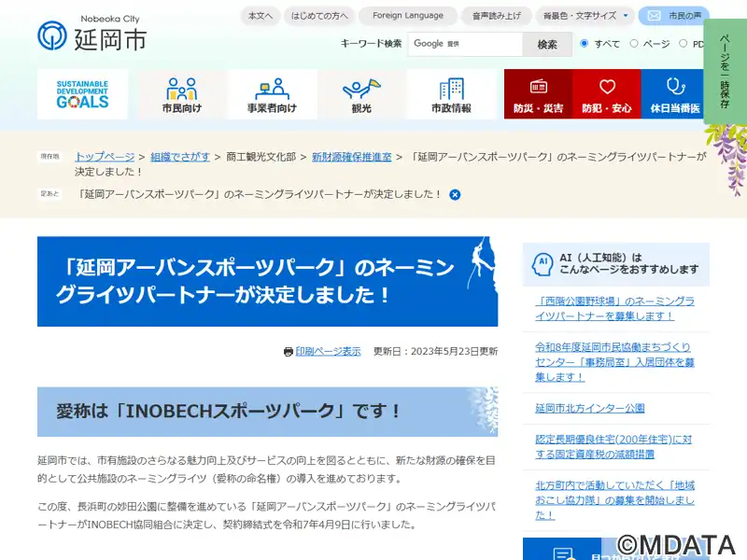Open the 事業者向け business section
This screenshot has width=747, height=560.
point(272,94)
